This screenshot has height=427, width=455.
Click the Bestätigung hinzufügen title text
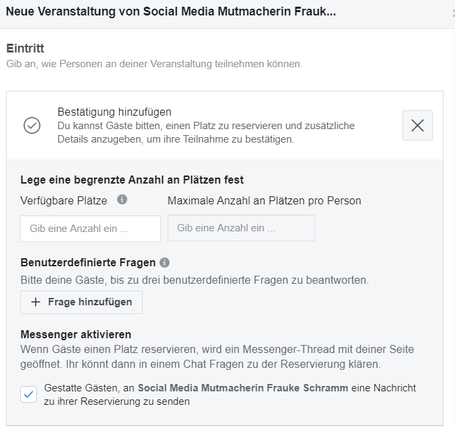click(114, 112)
